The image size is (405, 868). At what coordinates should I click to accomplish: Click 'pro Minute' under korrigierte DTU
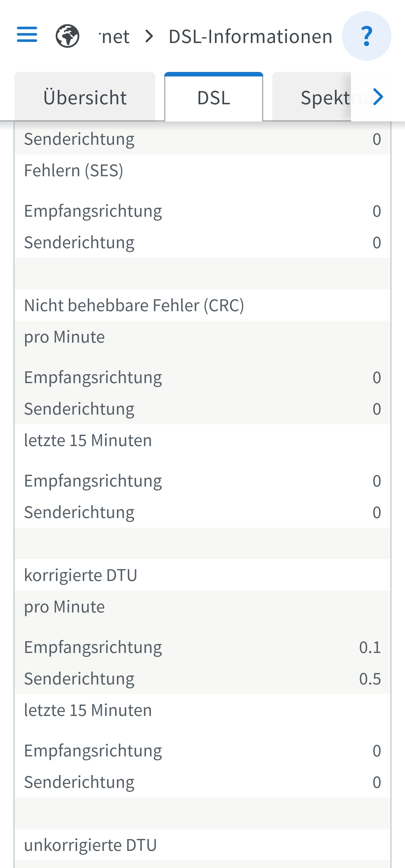coord(64,607)
